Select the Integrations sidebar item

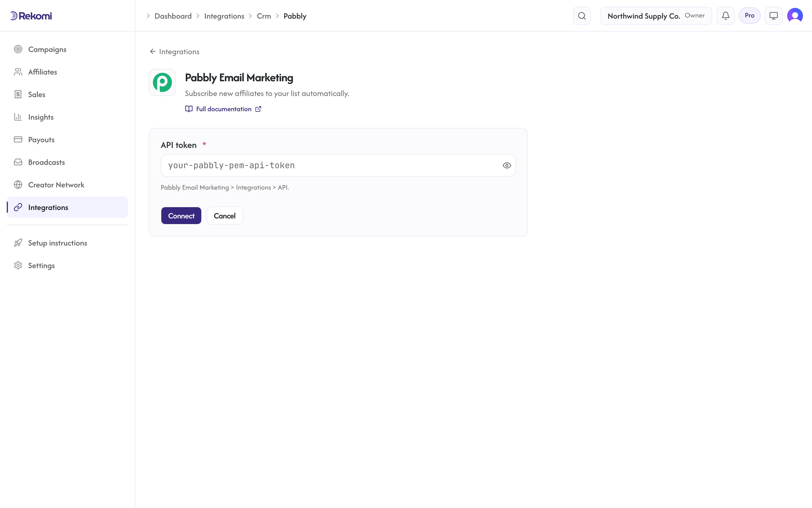(x=67, y=207)
